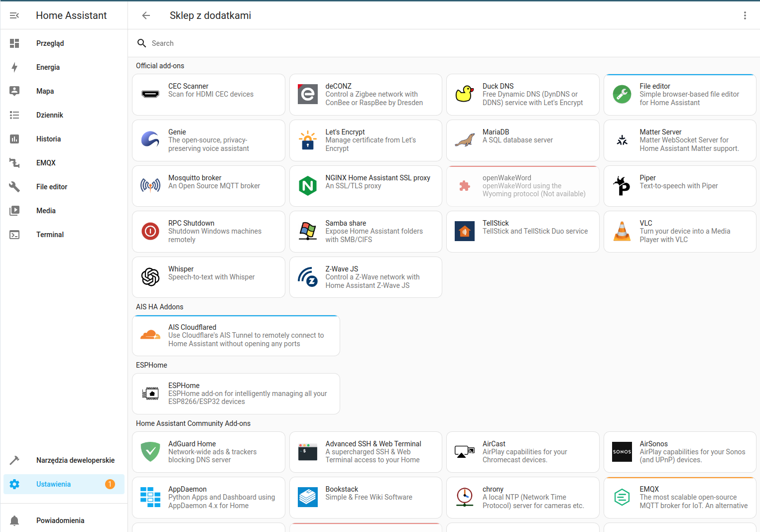Focus the add-on Search field
The width and height of the screenshot is (760, 532).
[x=444, y=43]
